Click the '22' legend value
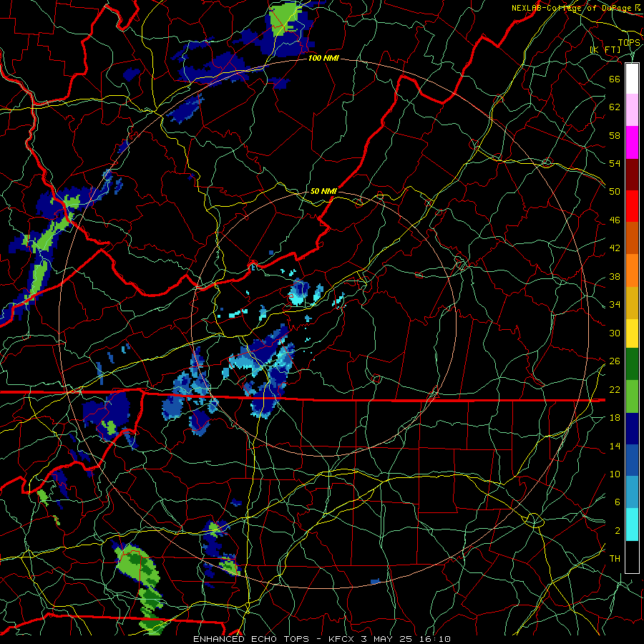644x644 pixels. (x=615, y=389)
